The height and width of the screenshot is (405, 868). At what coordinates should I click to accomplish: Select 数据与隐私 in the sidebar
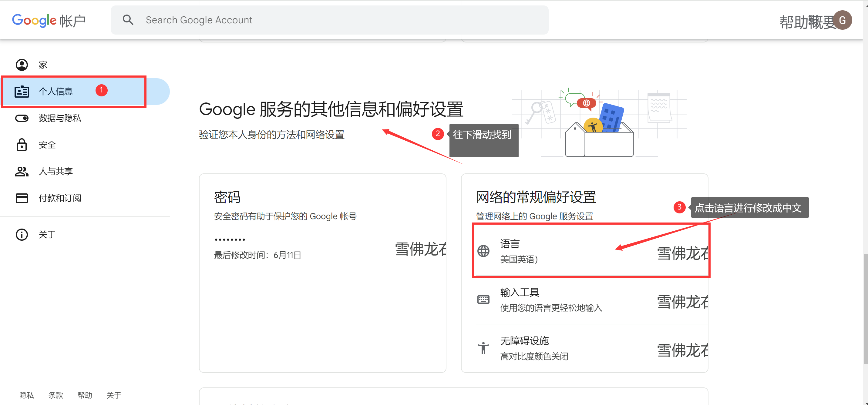(x=60, y=118)
